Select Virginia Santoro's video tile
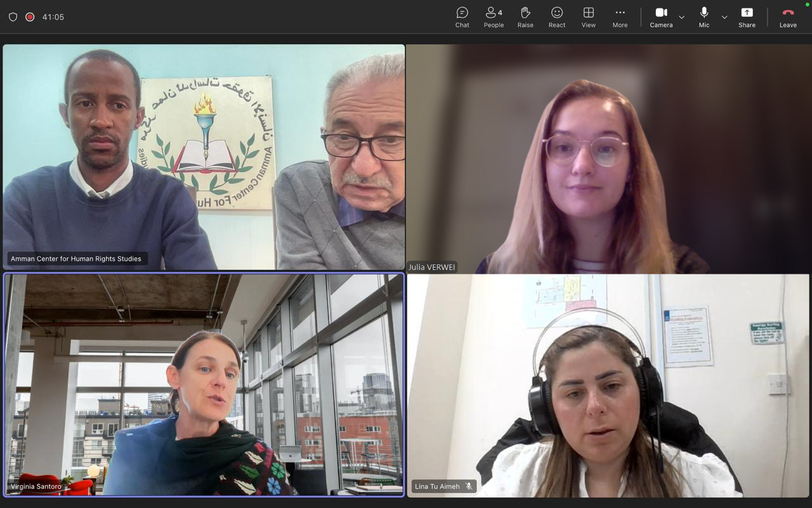The image size is (812, 508). (x=204, y=385)
